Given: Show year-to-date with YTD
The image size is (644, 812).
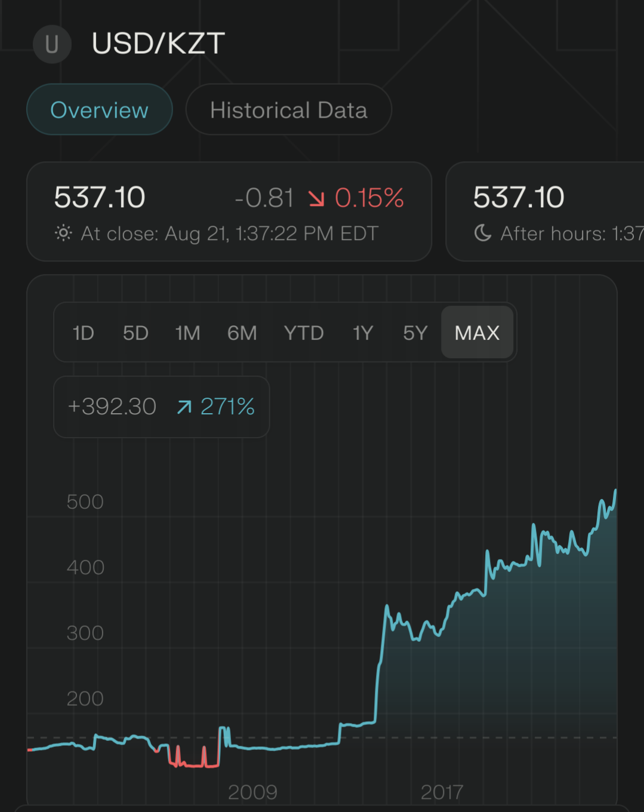Looking at the screenshot, I should [x=304, y=333].
